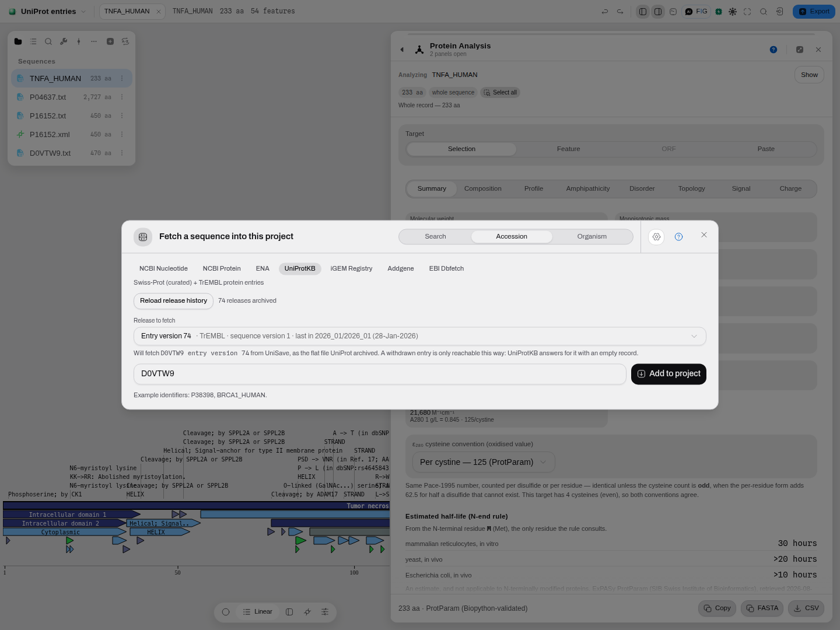Click the Export button
Image resolution: width=840 pixels, height=630 pixels.
(x=814, y=11)
